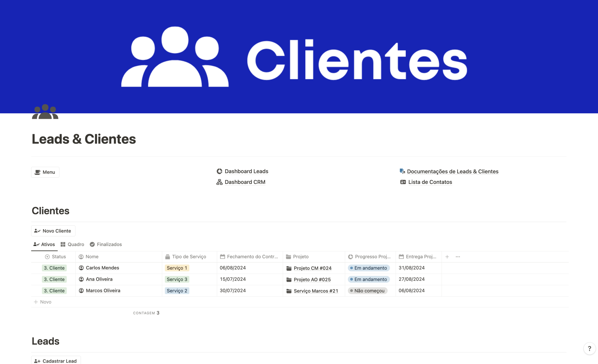Click the Documentações page link icon
The image size is (598, 364).
402,171
